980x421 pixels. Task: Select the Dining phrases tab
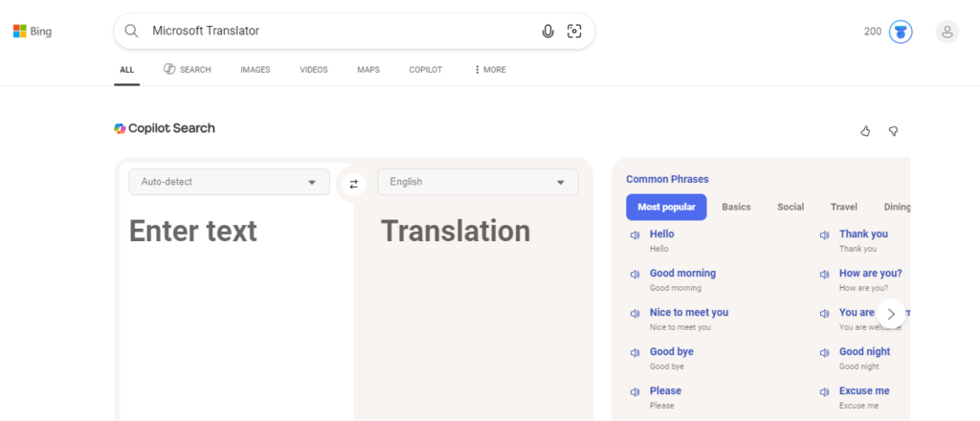pyautogui.click(x=897, y=207)
